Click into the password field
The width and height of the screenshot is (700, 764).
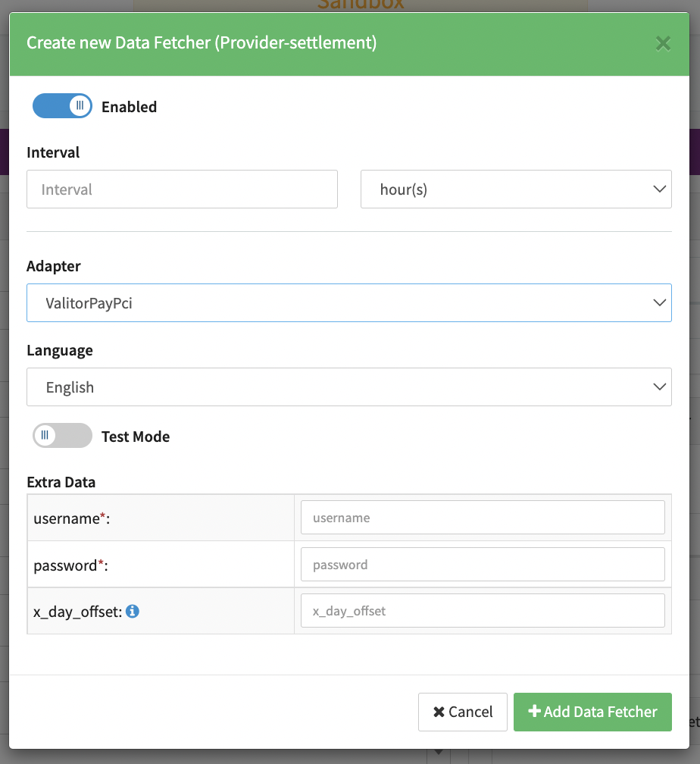[x=483, y=565]
